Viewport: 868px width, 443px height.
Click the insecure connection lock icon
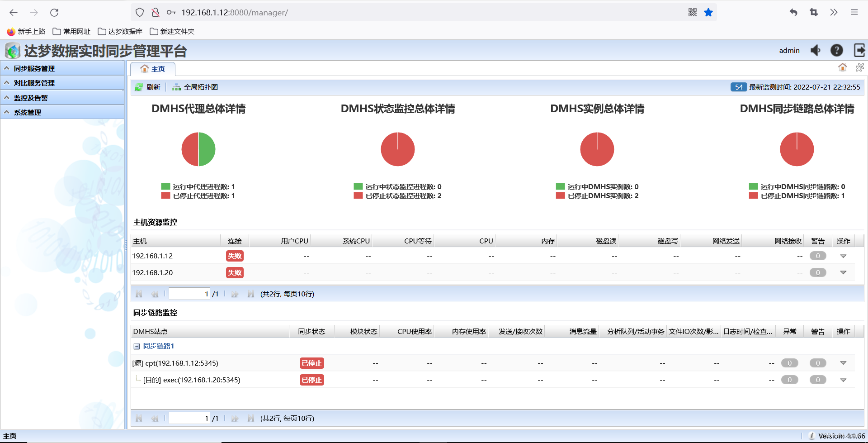[x=156, y=13]
